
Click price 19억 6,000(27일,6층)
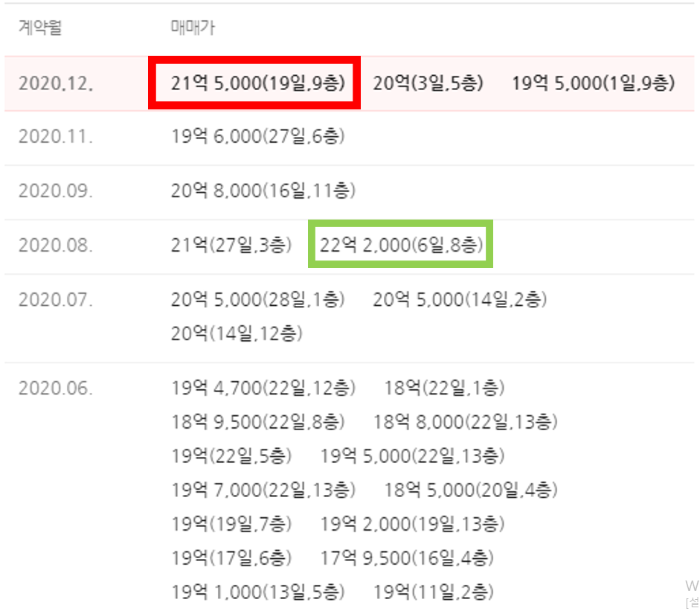[x=258, y=136]
